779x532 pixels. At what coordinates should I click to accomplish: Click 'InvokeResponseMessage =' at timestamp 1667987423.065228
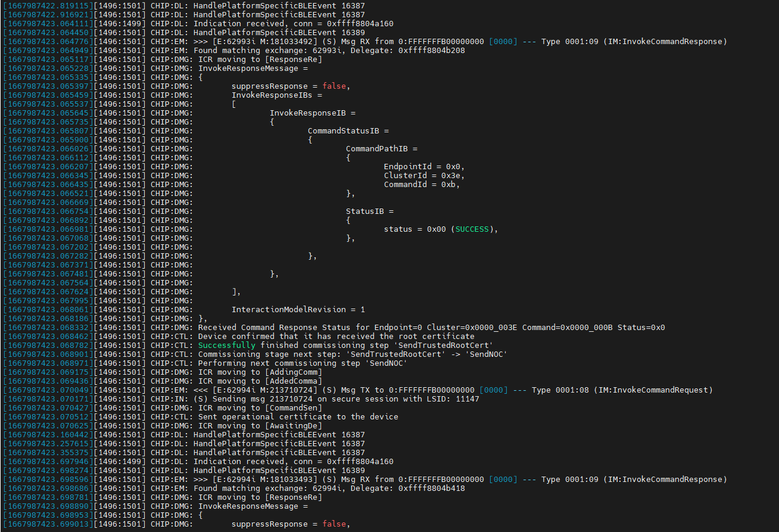[253, 68]
